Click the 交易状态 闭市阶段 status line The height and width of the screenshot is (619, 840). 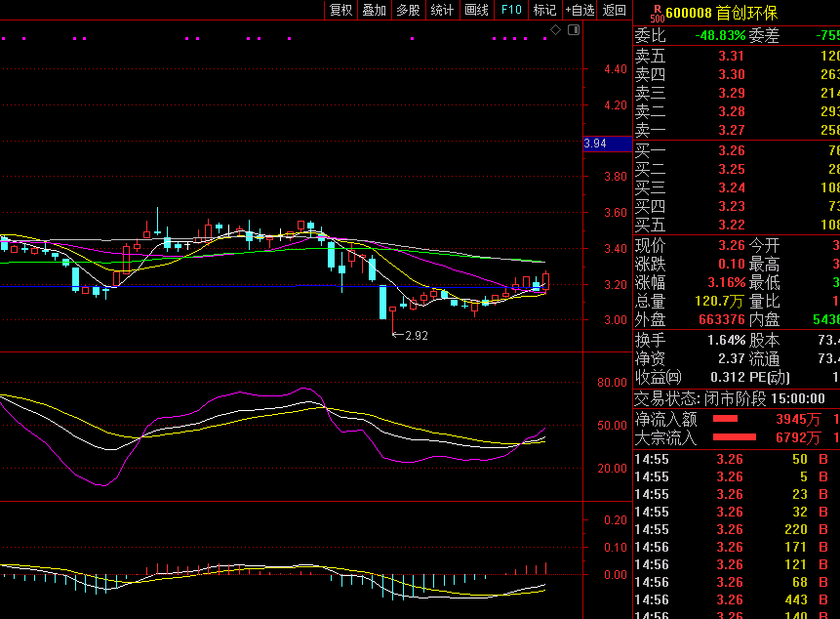pos(730,398)
